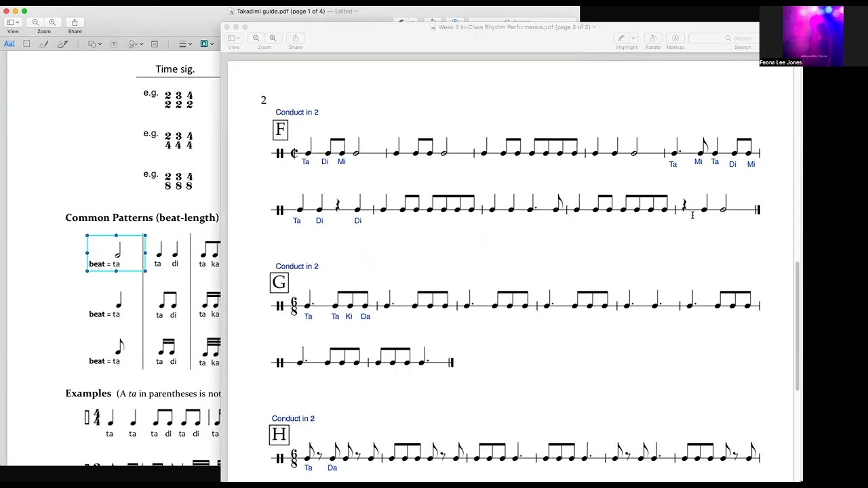Click the 'Examples' heading in Takadimi guide
The height and width of the screenshot is (488, 868).
[88, 393]
